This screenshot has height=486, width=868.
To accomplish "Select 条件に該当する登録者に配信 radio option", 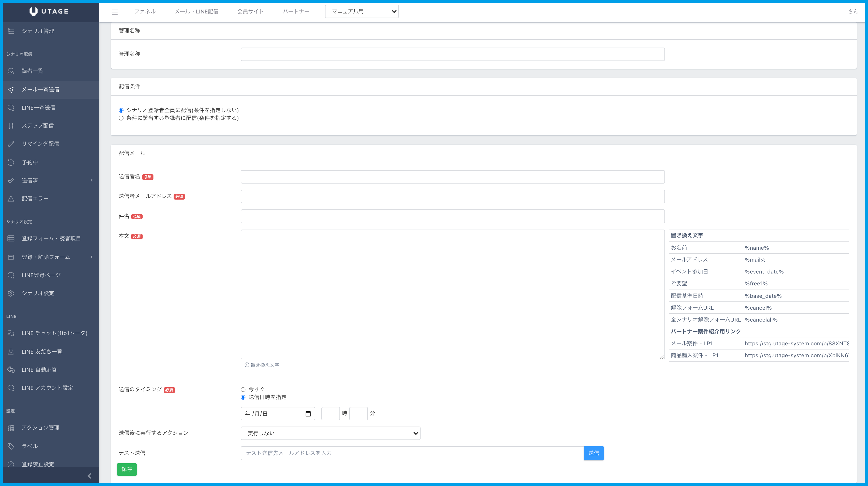I will coord(121,118).
